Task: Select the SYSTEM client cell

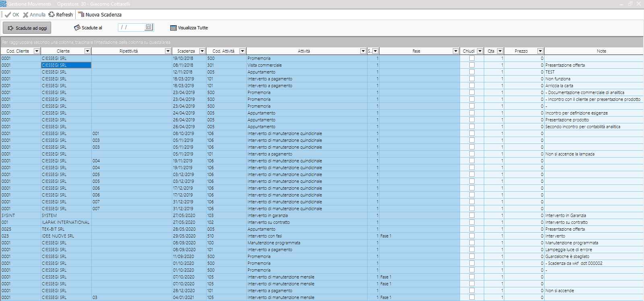Action: click(x=66, y=215)
